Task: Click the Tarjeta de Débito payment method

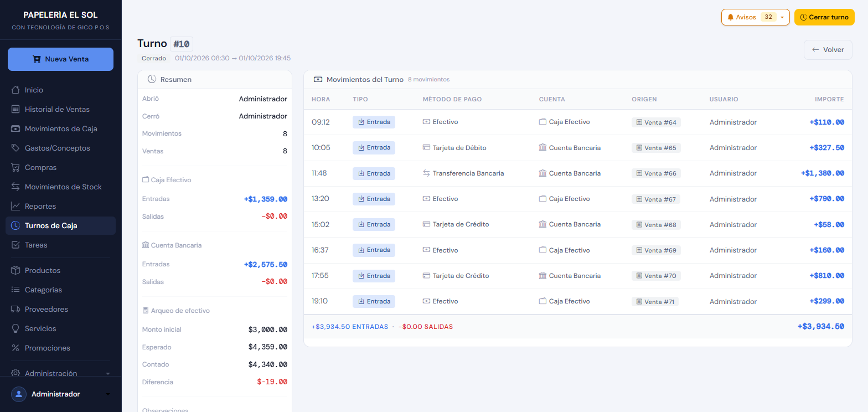Action: pyautogui.click(x=454, y=148)
